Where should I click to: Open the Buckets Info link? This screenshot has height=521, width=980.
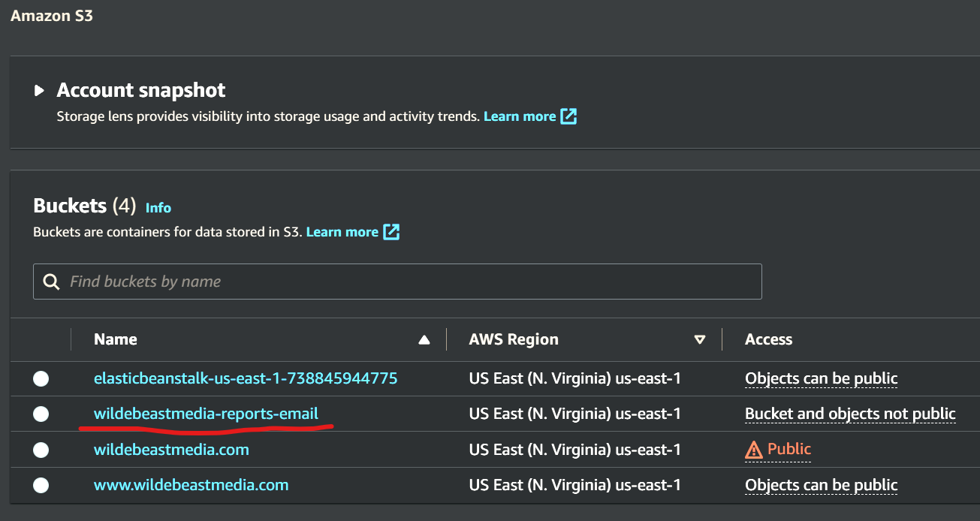pos(158,208)
